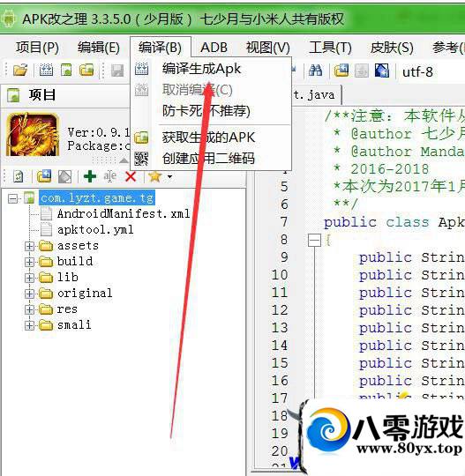Image resolution: width=465 pixels, height=476 pixels.
Task: Click the binoculars search icon
Action: pyautogui.click(x=315, y=71)
